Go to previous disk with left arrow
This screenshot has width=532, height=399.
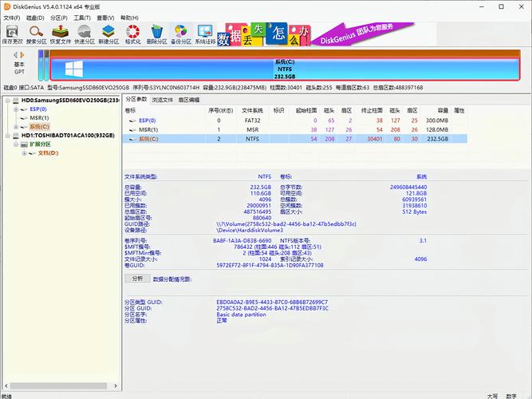tap(16, 55)
